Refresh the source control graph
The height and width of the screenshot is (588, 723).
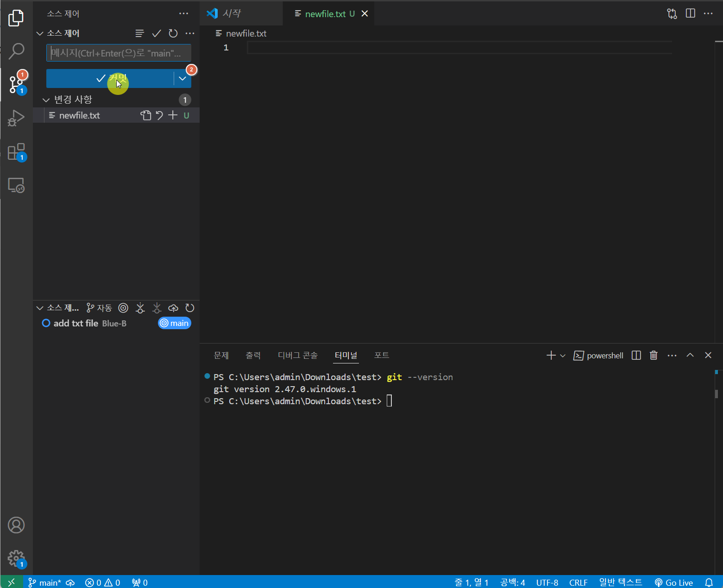(x=190, y=308)
